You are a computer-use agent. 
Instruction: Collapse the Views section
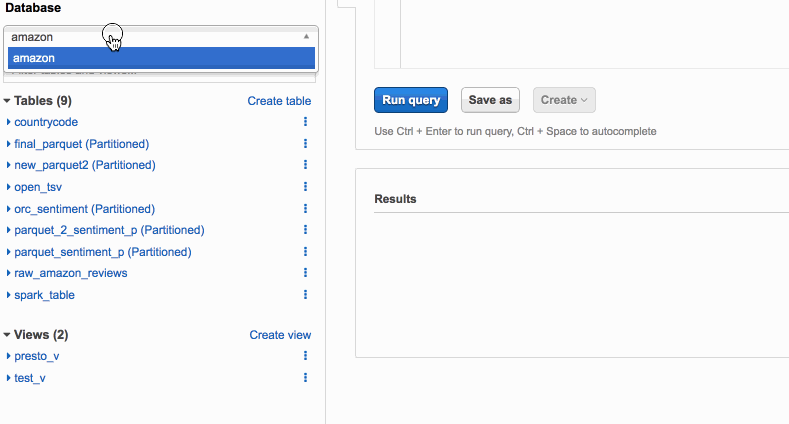click(7, 334)
